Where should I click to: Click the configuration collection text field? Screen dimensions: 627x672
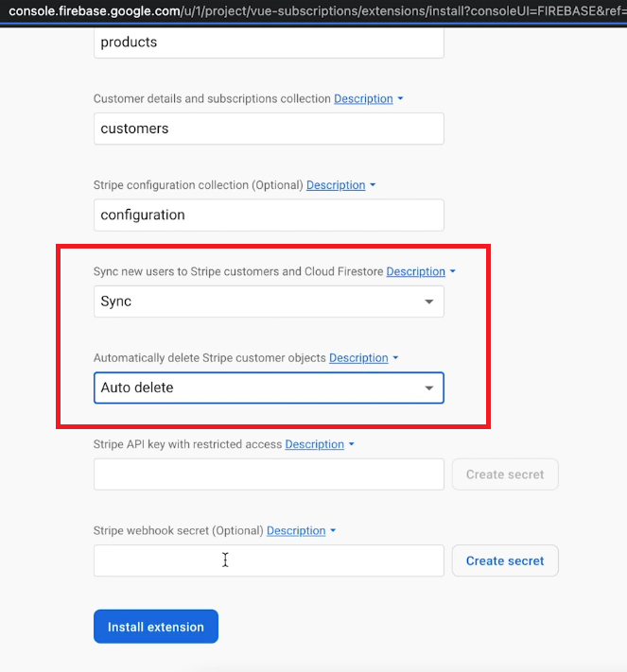click(x=269, y=215)
